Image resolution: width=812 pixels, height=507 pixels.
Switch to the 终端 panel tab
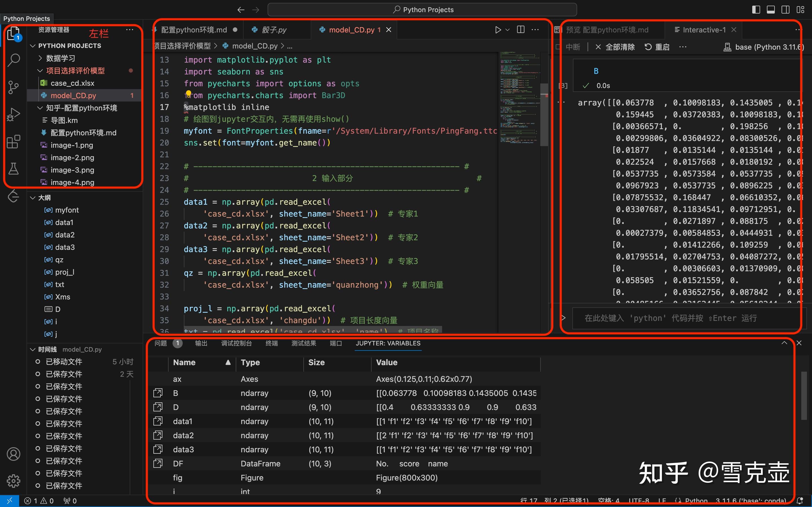point(272,343)
